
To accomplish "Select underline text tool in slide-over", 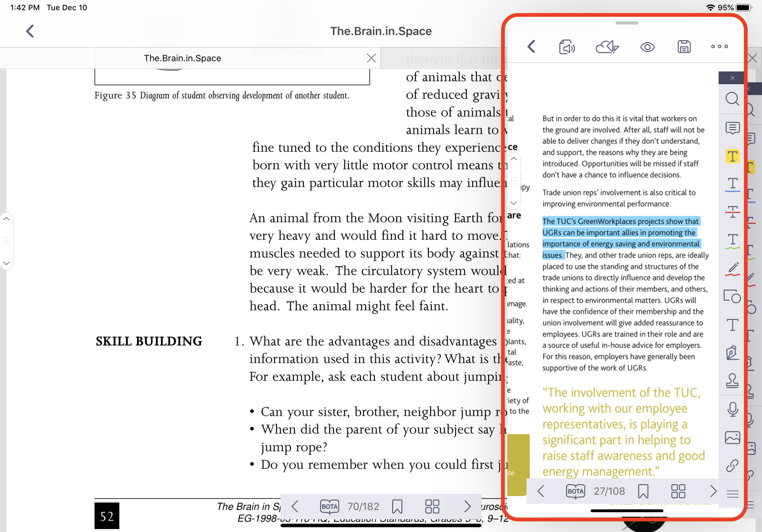I will 732,184.
